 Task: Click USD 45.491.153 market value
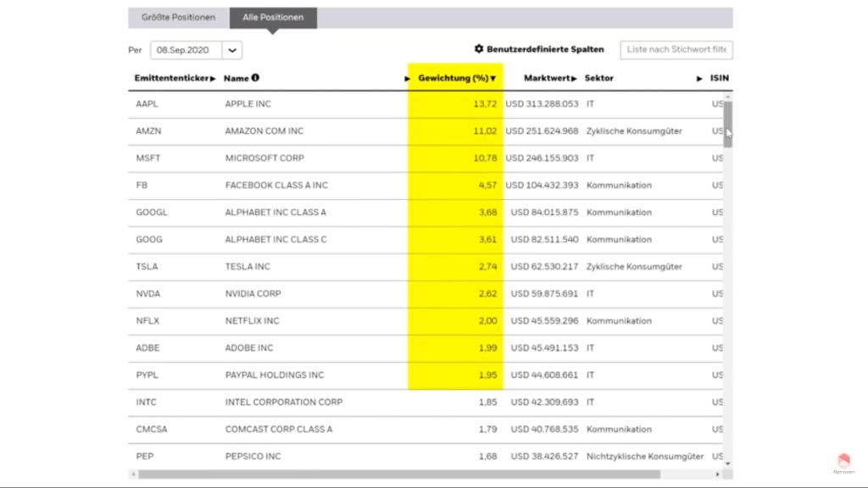545,348
